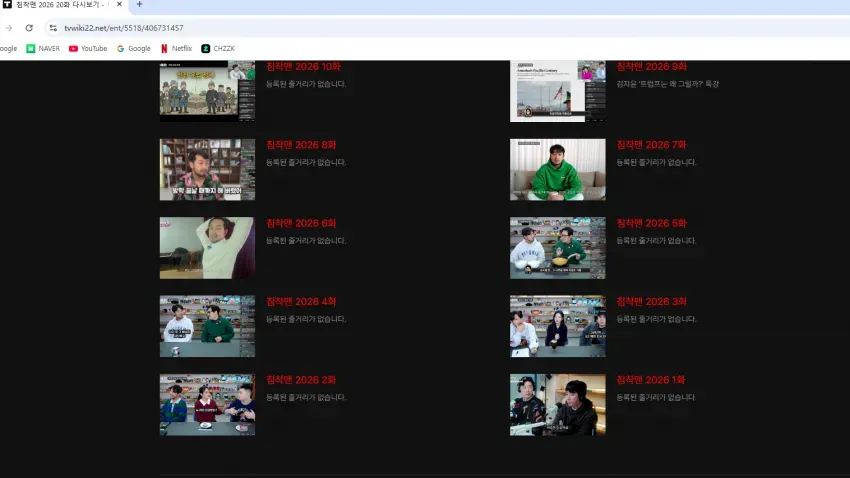Open 침착맨 2026 4화 link
Viewport: 850px width, 478px height.
(x=301, y=301)
